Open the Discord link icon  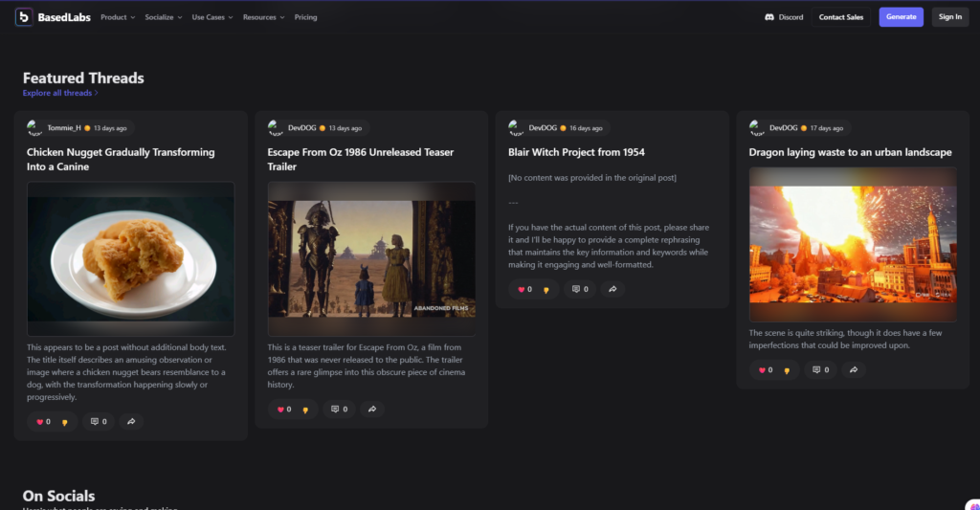tap(769, 17)
